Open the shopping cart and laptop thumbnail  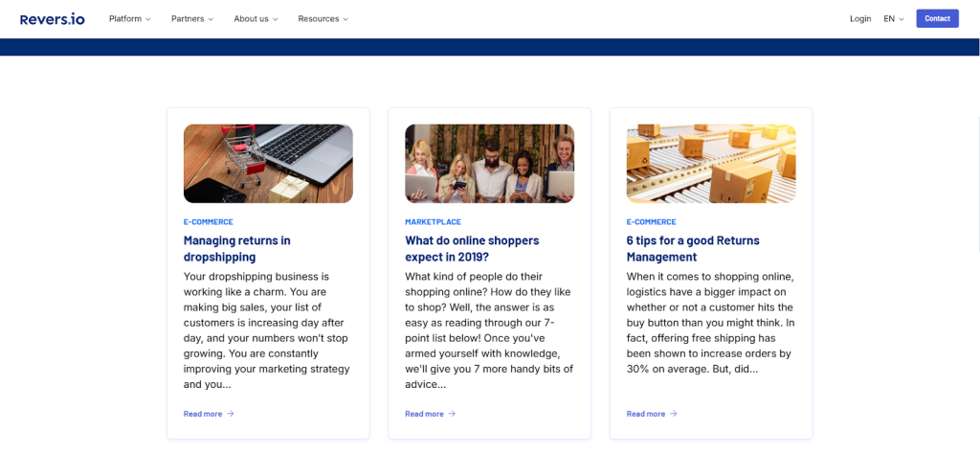268,163
